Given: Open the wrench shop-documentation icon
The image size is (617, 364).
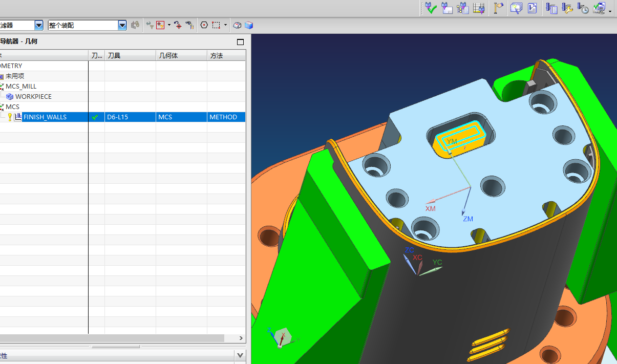Looking at the screenshot, I should pos(567,8).
